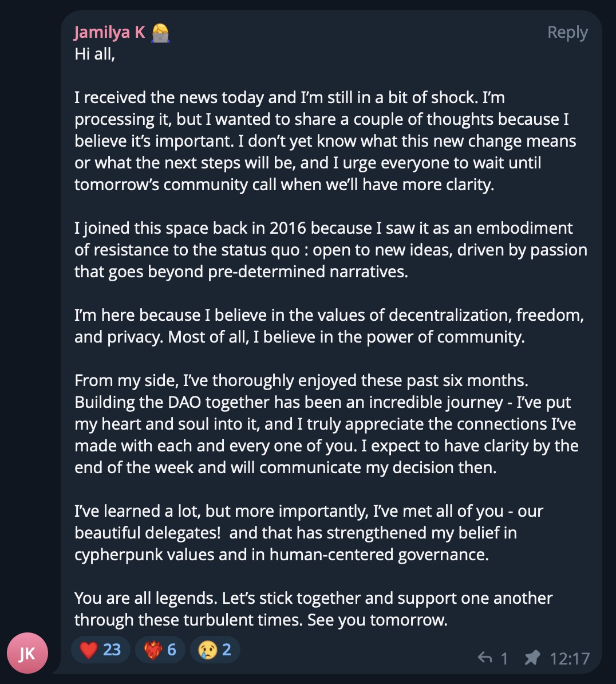This screenshot has width=616, height=684.
Task: Open Jamilya K's profile from sender name
Action: (x=109, y=32)
